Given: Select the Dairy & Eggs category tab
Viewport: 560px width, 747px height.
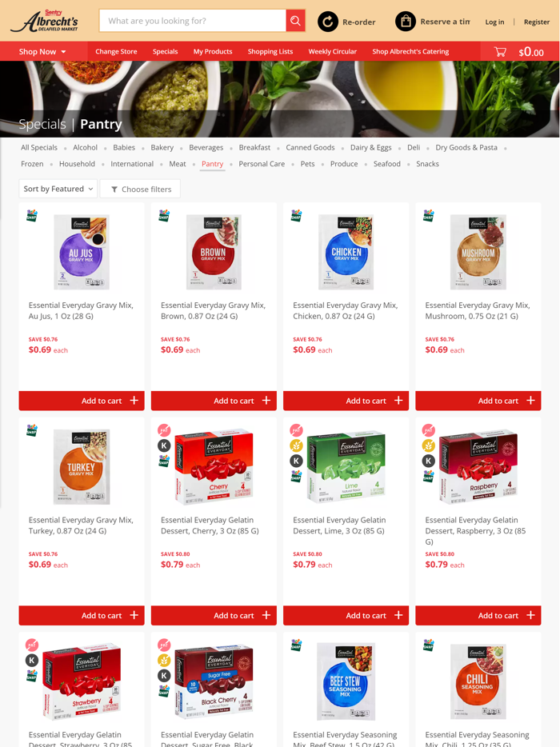Looking at the screenshot, I should coord(370,148).
